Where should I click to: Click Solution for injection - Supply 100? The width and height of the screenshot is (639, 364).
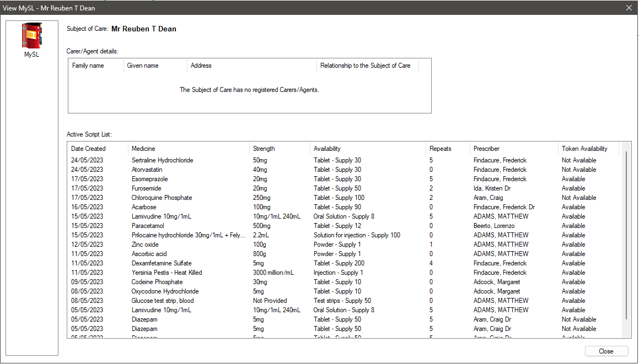(357, 235)
